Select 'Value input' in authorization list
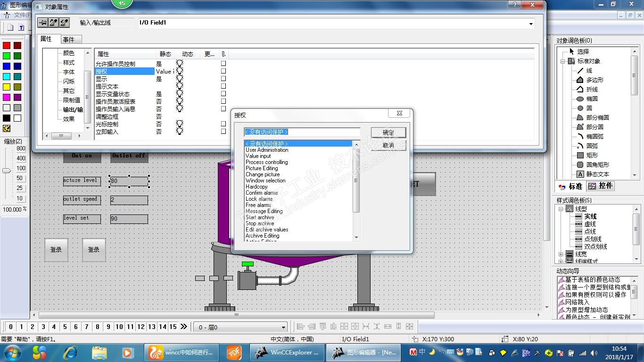The width and height of the screenshot is (644, 362). coord(258,156)
